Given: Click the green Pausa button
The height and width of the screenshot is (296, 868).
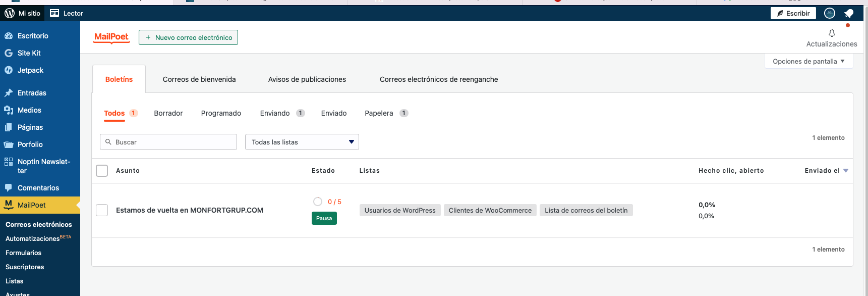Looking at the screenshot, I should click(x=324, y=218).
